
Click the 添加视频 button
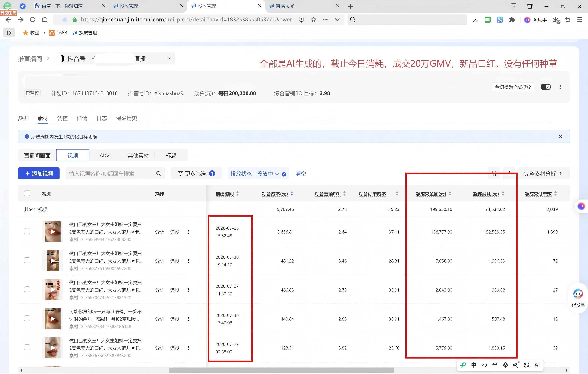pos(39,173)
